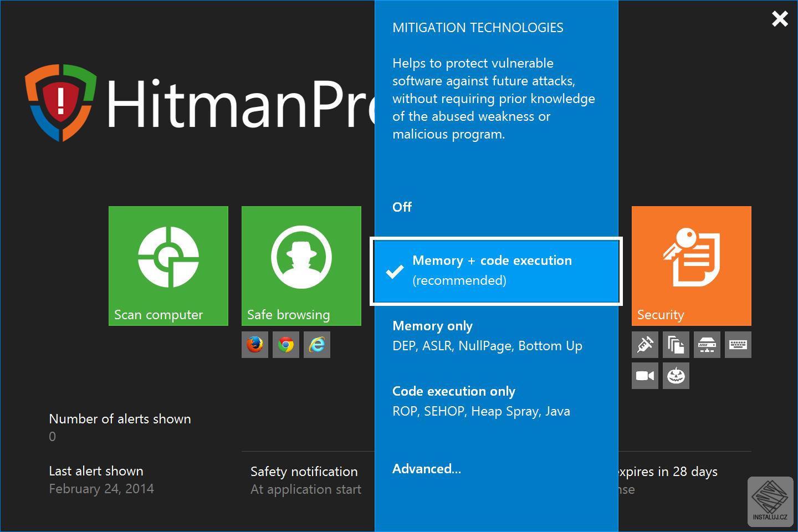
Task: Open the Safe browsing tile
Action: point(301,265)
